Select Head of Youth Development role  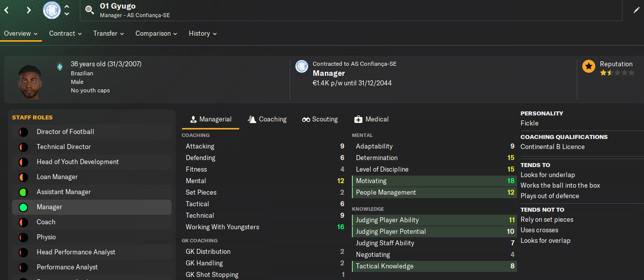(77, 162)
